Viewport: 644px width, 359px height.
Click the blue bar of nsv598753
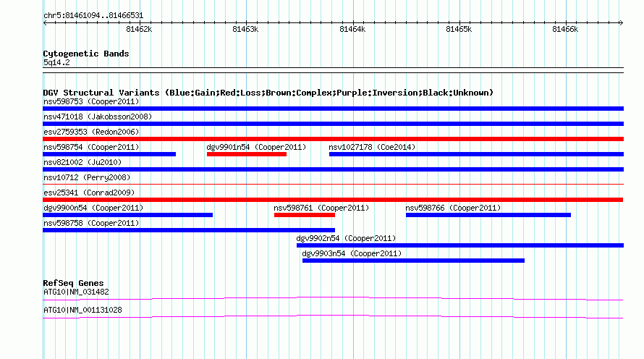(x=333, y=109)
